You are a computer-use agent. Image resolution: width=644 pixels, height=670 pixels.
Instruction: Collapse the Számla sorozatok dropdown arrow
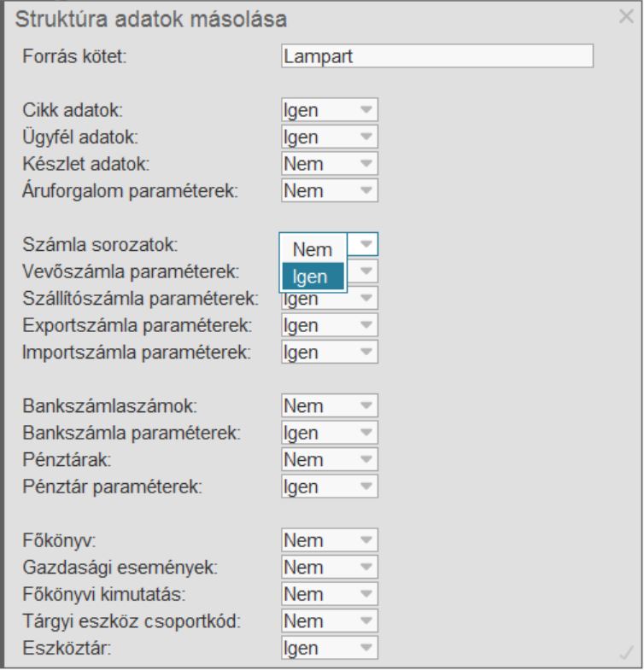[366, 245]
